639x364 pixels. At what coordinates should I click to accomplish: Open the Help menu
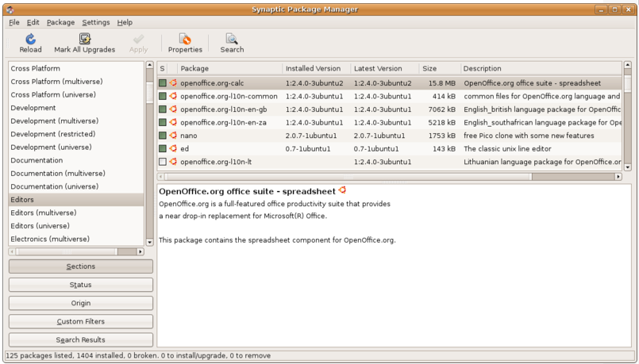pos(125,22)
